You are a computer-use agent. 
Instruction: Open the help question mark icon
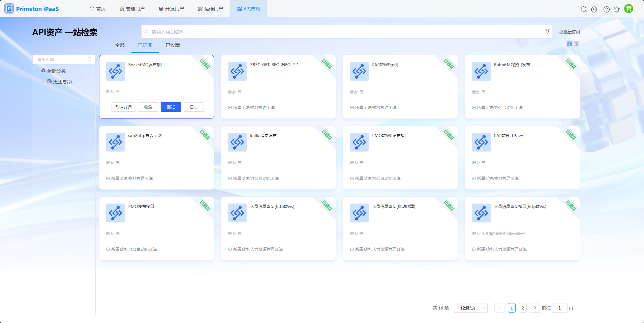tap(606, 9)
